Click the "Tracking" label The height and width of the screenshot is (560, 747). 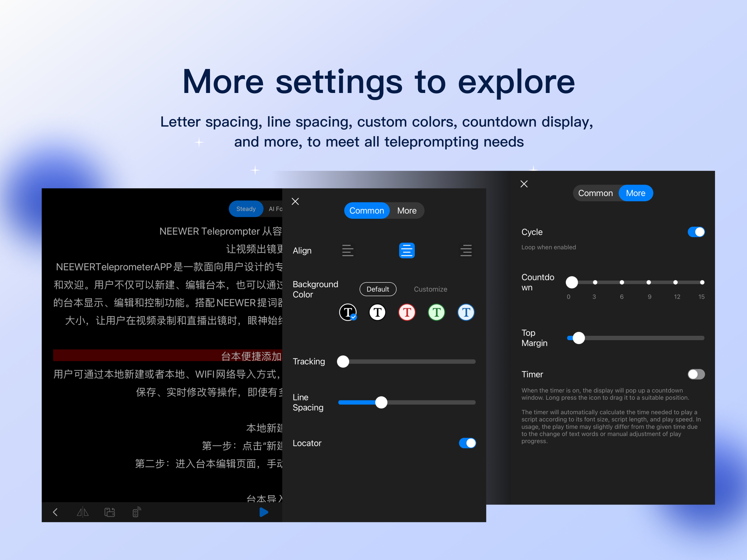pos(309,361)
